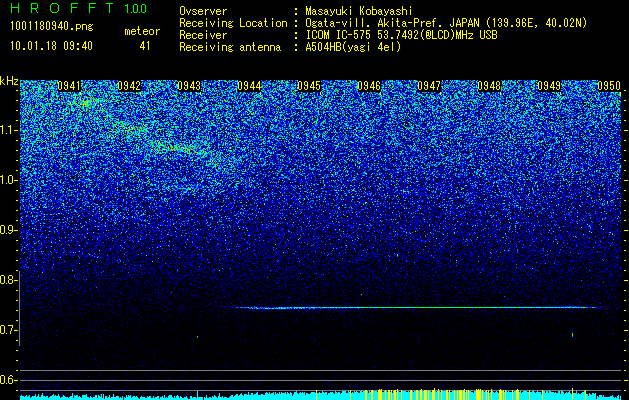The width and height of the screenshot is (629, 400).
Task: Click the 0.8 frequency axis label
Action: tap(8, 280)
